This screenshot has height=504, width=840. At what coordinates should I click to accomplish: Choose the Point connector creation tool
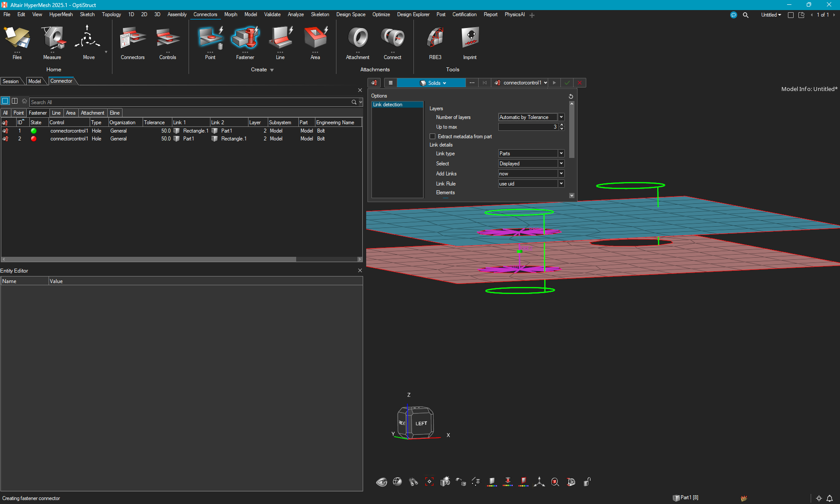pyautogui.click(x=210, y=42)
